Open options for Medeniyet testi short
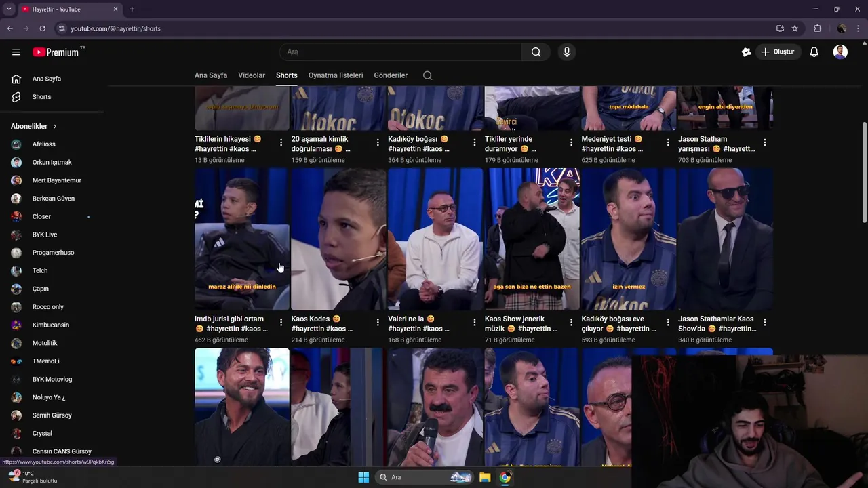Image resolution: width=868 pixels, height=488 pixels. [668, 142]
